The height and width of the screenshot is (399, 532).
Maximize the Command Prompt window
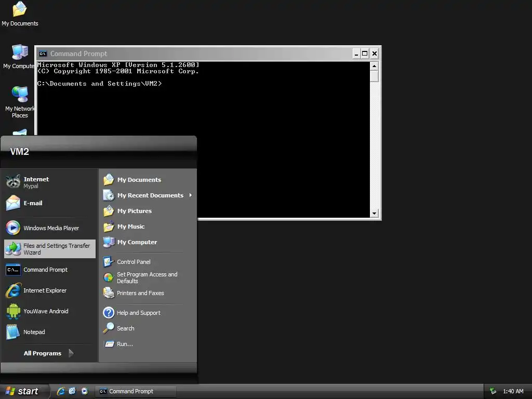(365, 54)
